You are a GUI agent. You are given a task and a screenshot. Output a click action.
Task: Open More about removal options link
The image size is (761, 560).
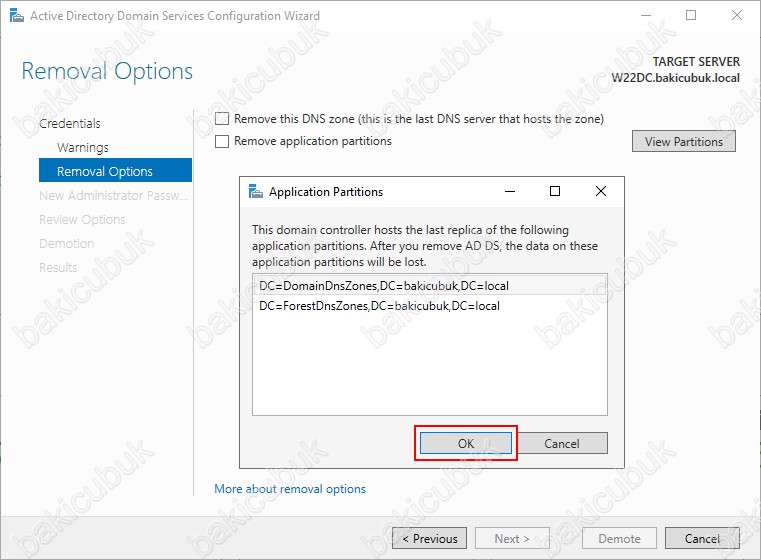(x=290, y=489)
